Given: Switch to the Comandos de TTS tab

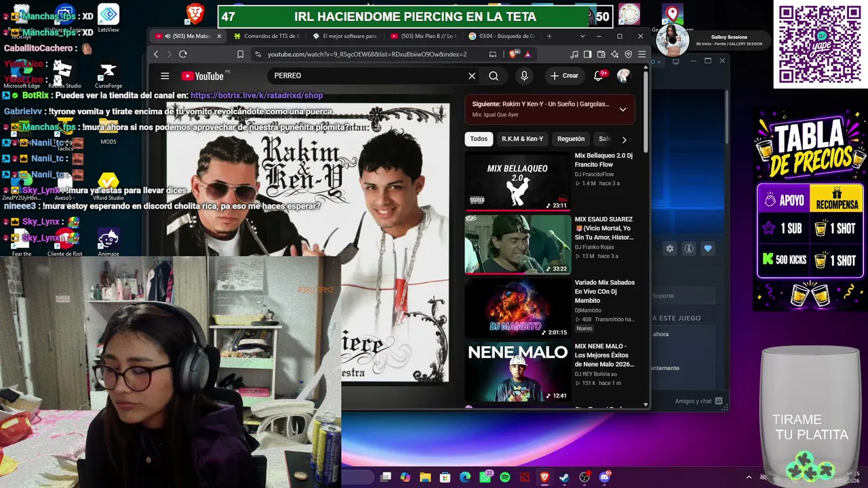Looking at the screenshot, I should click(266, 36).
